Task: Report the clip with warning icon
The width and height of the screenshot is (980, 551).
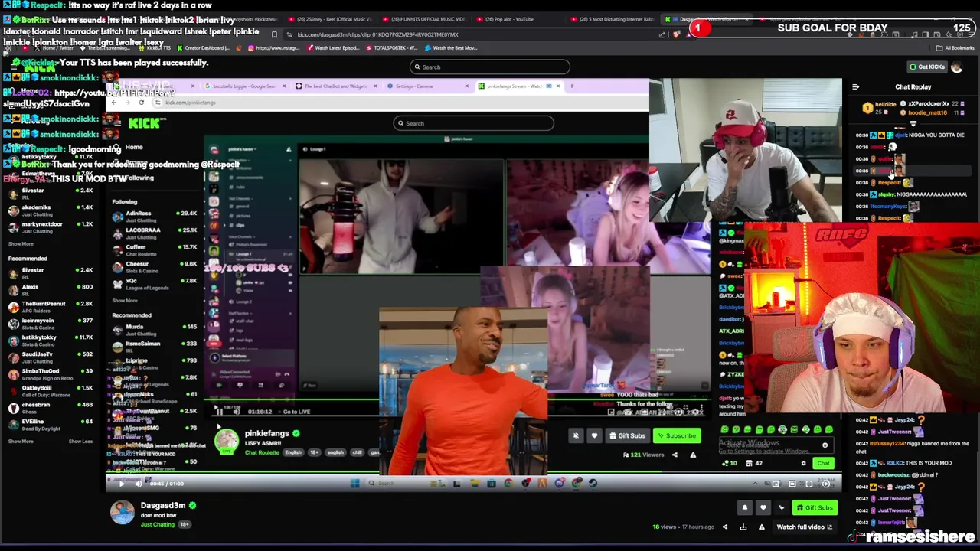Action: click(x=761, y=527)
